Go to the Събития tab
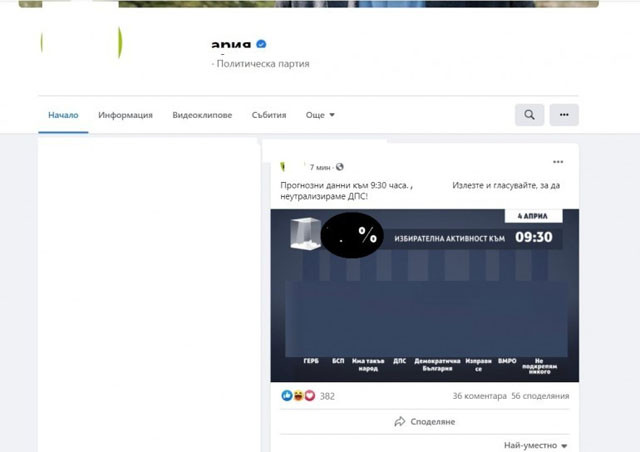640x452 pixels. click(269, 115)
